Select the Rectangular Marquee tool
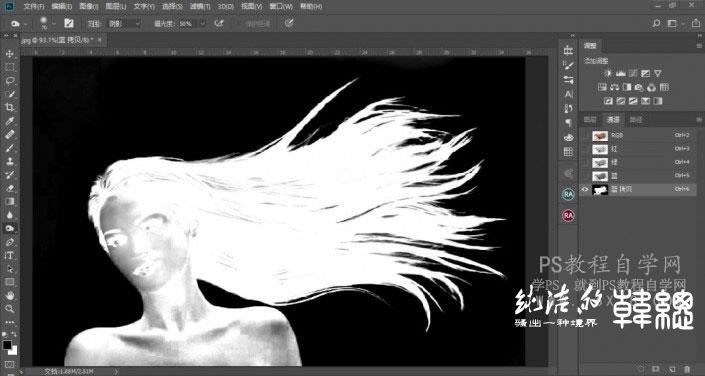 9,67
